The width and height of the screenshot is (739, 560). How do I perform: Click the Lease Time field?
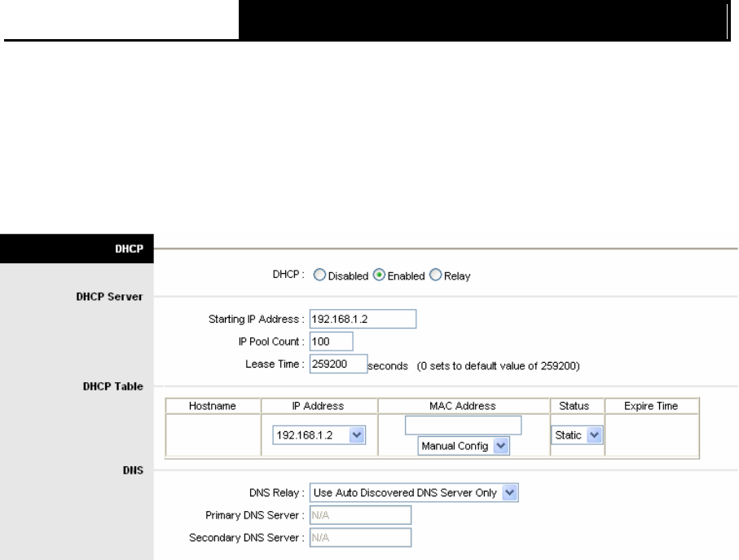pos(338,364)
